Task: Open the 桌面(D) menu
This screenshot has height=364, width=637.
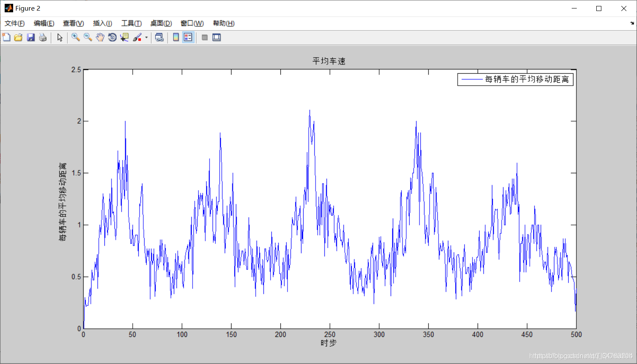Action: point(161,23)
